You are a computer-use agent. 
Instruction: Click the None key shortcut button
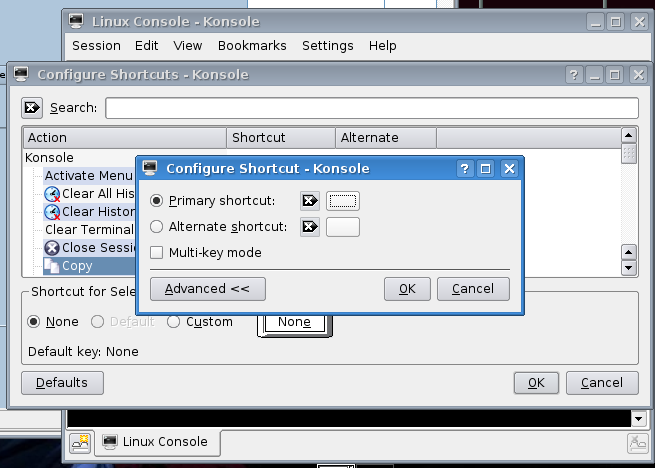[294, 323]
